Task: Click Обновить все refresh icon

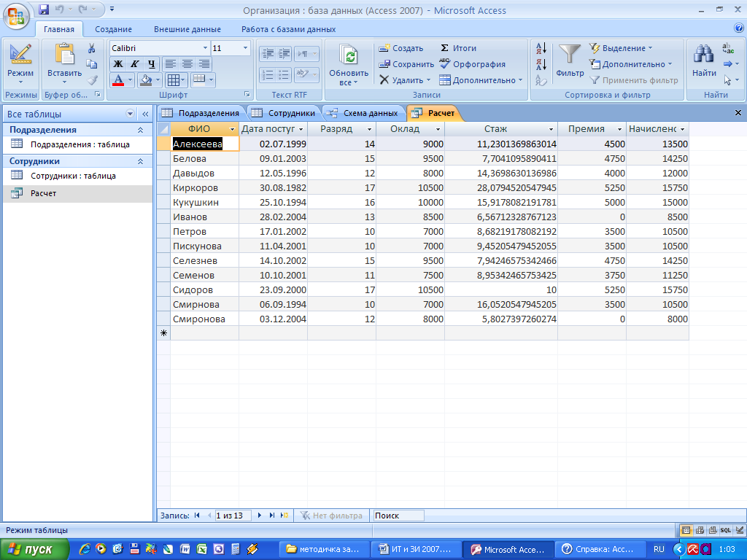Action: [349, 64]
